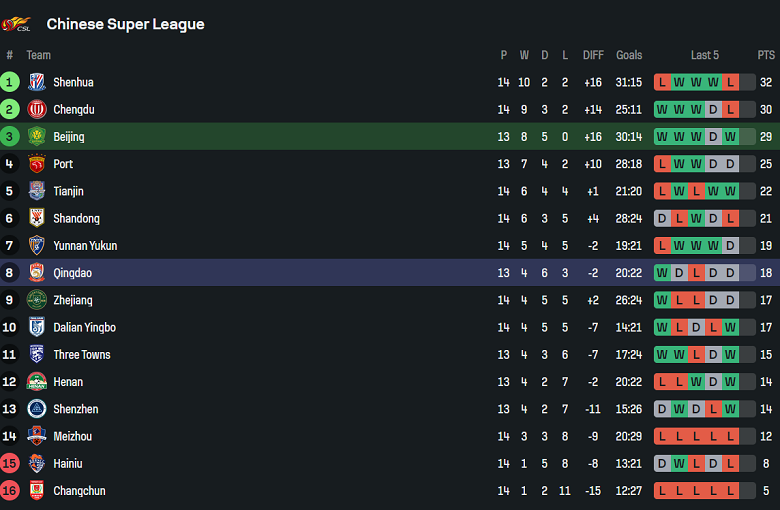
Task: Click the Shenhua team crest
Action: coord(37,82)
